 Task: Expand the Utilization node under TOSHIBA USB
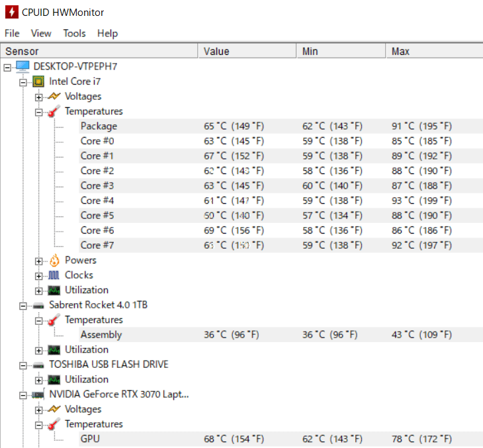tap(38, 381)
